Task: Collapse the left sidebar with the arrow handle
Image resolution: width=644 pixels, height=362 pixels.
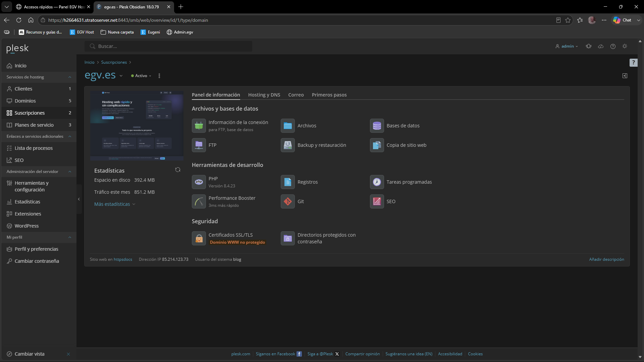Action: 79,199
